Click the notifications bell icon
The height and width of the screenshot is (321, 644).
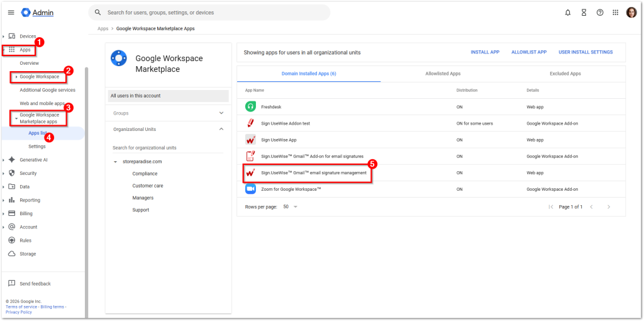568,13
